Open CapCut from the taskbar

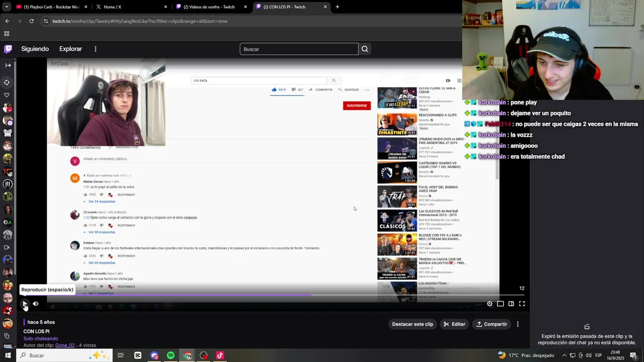[138, 355]
